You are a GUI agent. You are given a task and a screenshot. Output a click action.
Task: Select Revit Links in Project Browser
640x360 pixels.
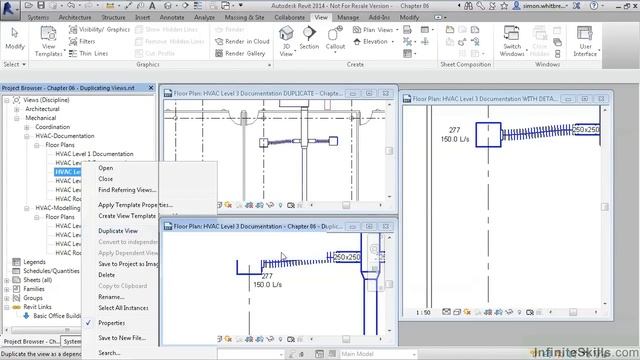pos(37,307)
